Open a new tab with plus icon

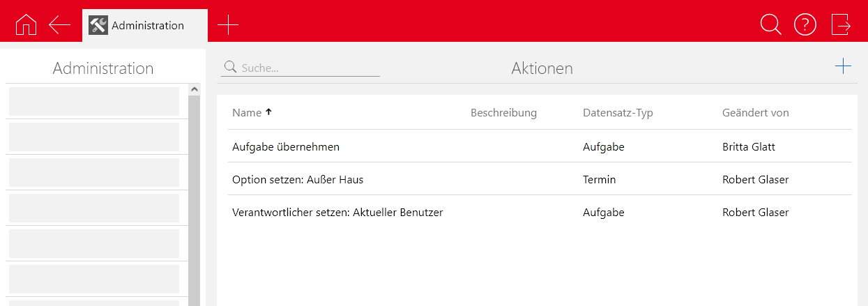coord(228,25)
